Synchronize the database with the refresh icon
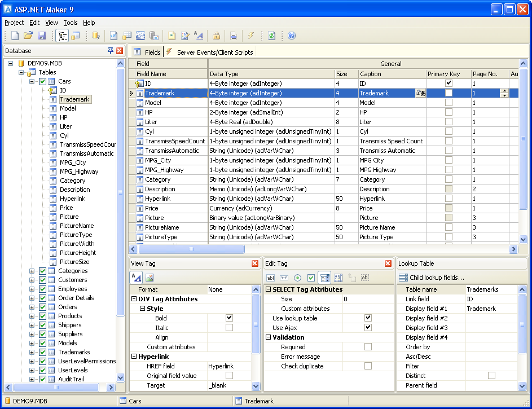 pos(271,36)
